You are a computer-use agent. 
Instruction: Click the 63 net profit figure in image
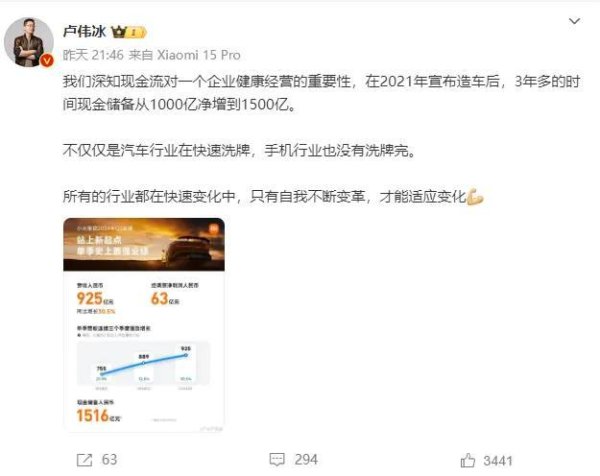160,298
